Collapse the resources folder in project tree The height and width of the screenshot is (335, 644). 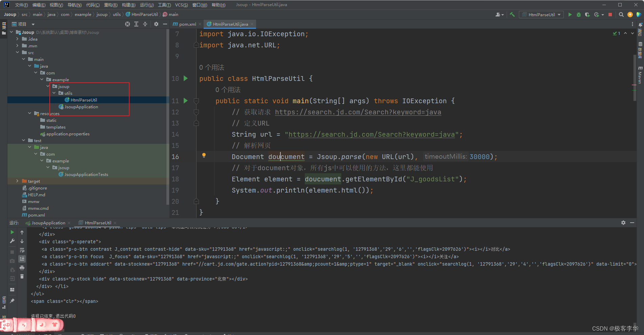(x=30, y=113)
